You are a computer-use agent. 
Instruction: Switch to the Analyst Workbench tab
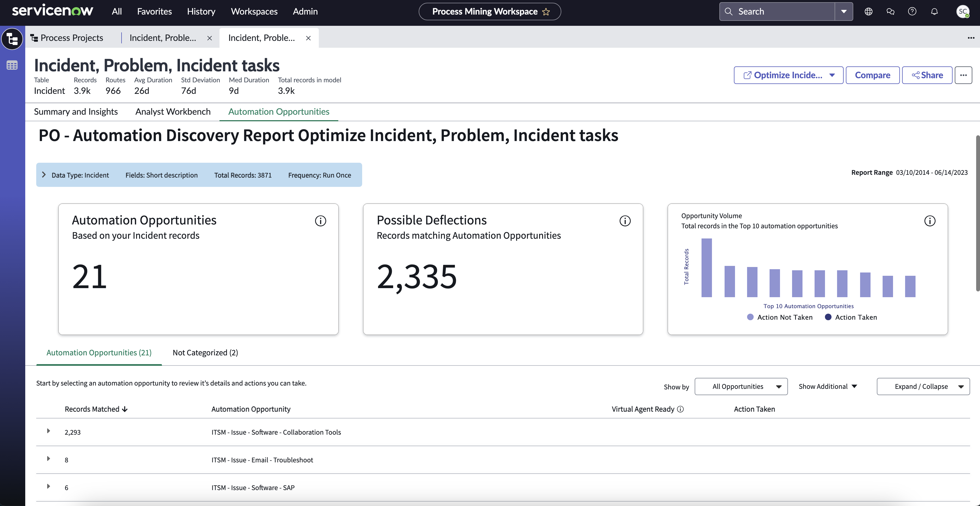[173, 111]
